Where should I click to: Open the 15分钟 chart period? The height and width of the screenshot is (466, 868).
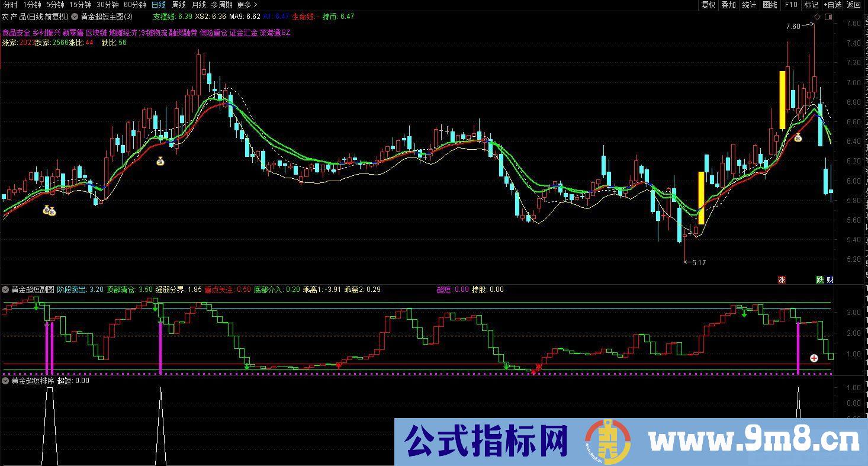tap(81, 5)
